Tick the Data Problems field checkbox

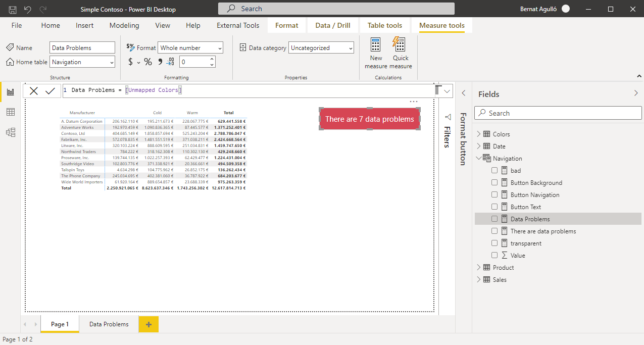click(494, 219)
